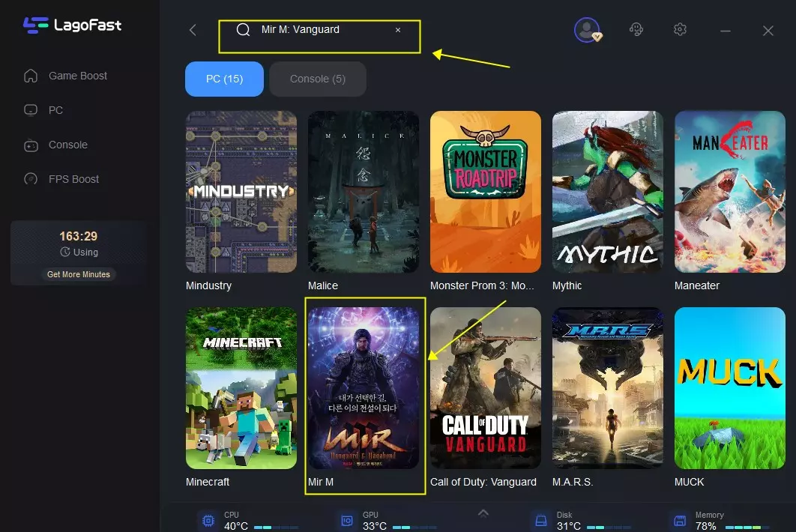Click the GPU 33°C temperature reading
The image size is (796, 532).
point(375,526)
